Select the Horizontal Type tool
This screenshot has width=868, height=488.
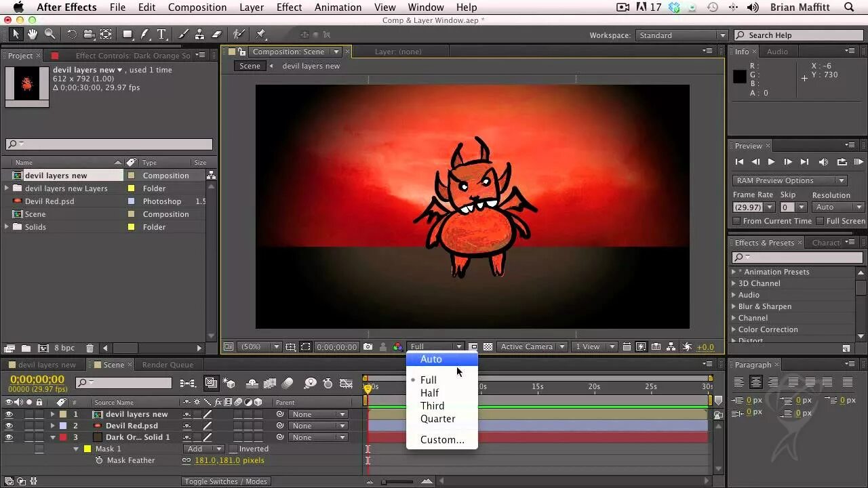[x=161, y=34]
